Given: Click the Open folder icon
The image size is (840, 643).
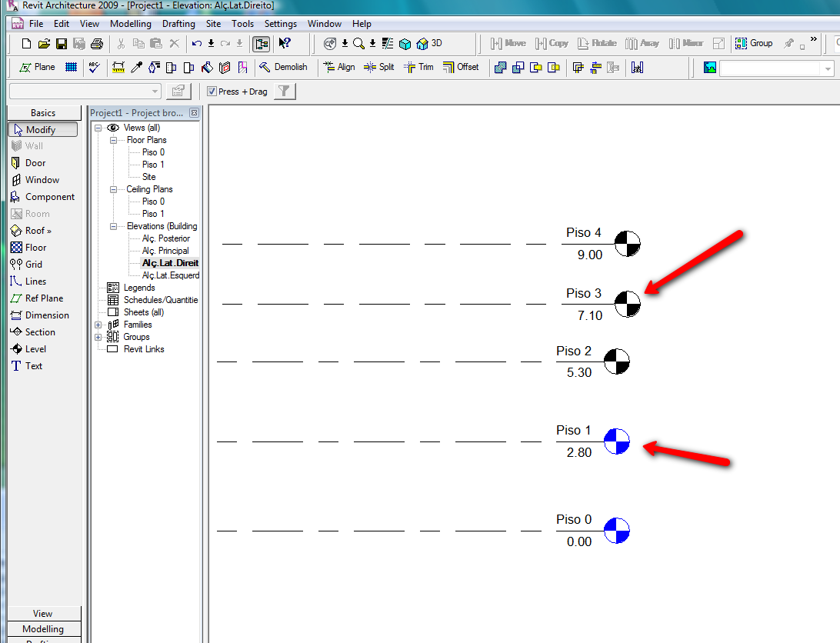Looking at the screenshot, I should (x=44, y=43).
